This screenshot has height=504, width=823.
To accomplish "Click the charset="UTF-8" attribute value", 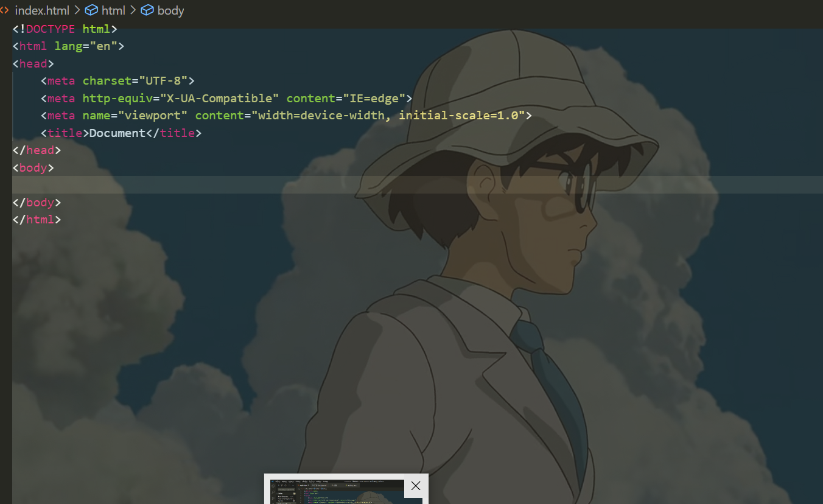I will click(x=161, y=80).
